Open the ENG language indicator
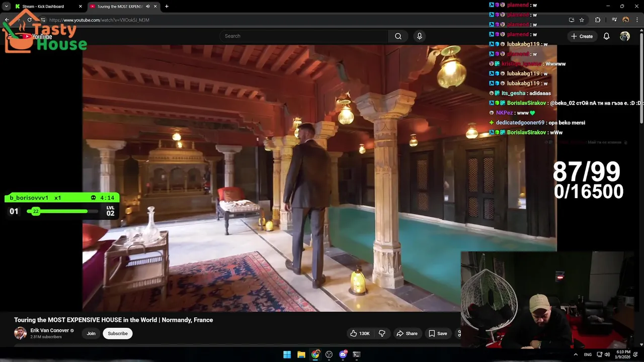This screenshot has width=644, height=362. tap(588, 354)
